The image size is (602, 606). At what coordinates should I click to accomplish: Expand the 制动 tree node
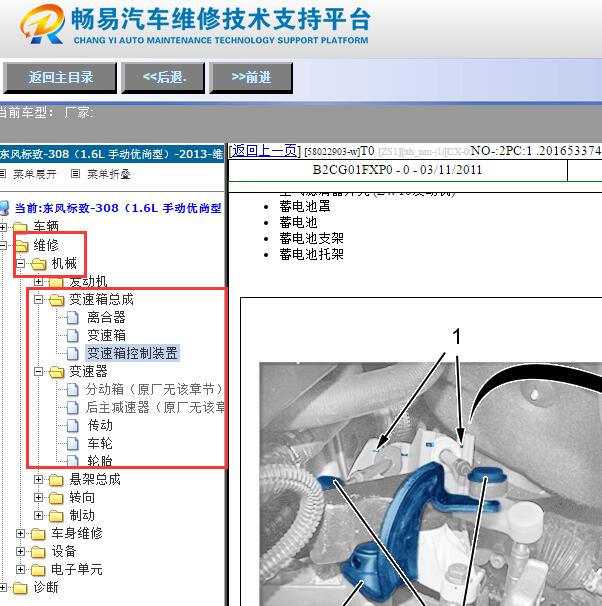pyautogui.click(x=38, y=515)
